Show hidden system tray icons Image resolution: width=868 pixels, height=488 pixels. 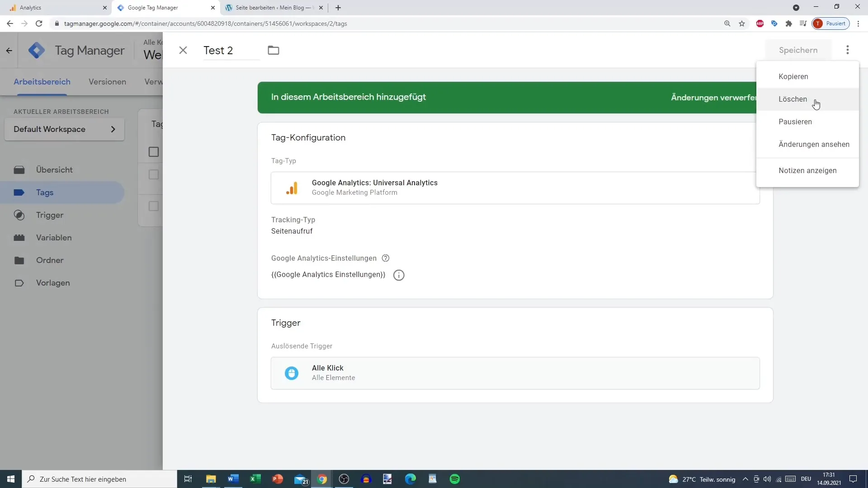click(745, 479)
